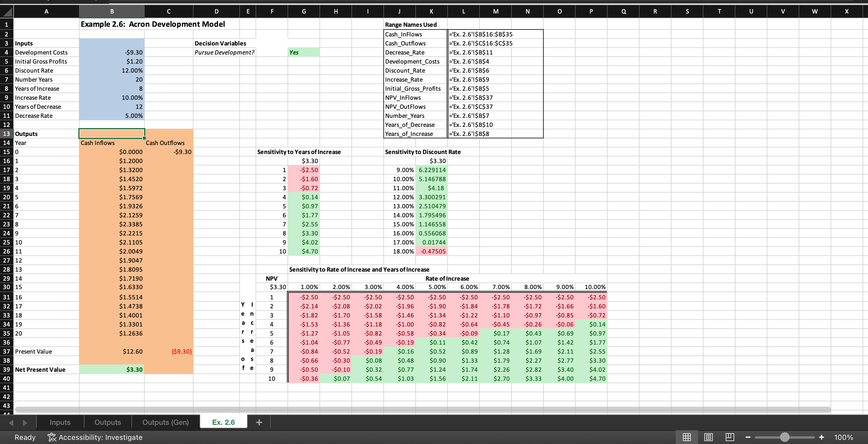
Task: Select the Increase Rate 10.00% cell
Action: 112,97
